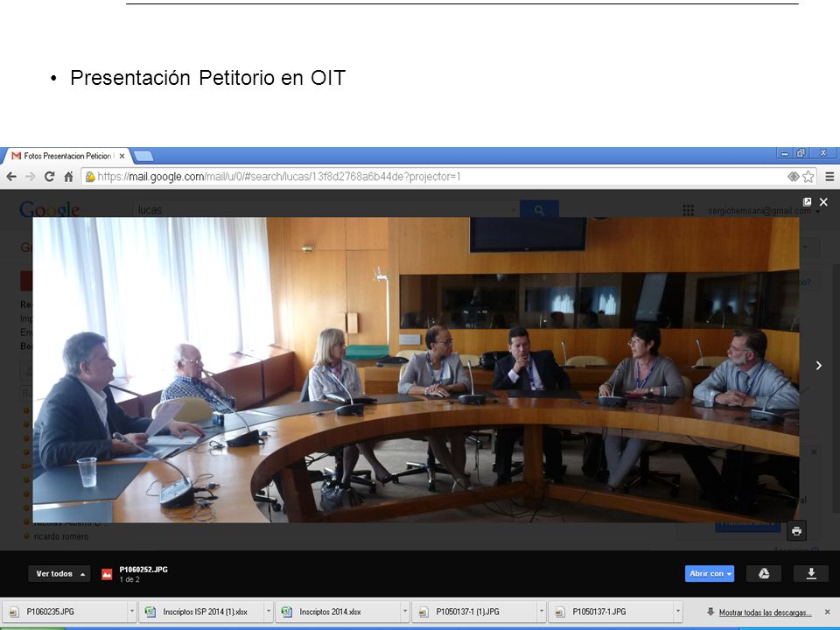Bookmark this page with the star icon
840x630 pixels.
[x=808, y=176]
